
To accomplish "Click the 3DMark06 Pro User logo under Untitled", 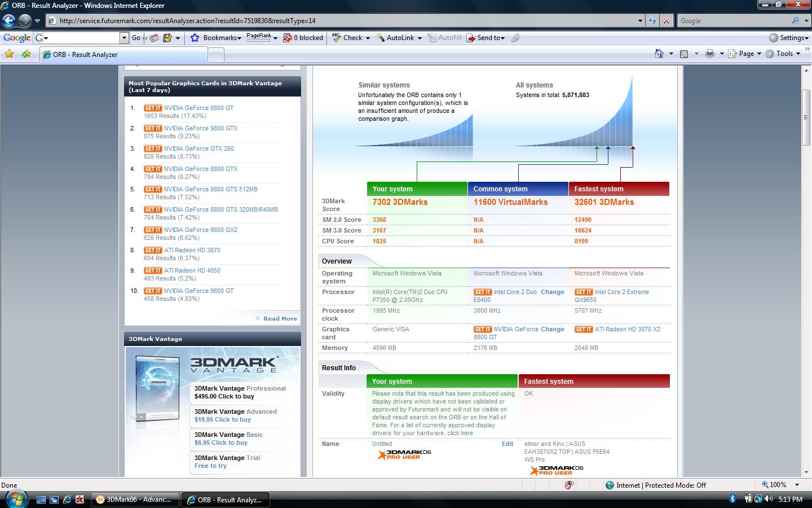I will pos(404,454).
